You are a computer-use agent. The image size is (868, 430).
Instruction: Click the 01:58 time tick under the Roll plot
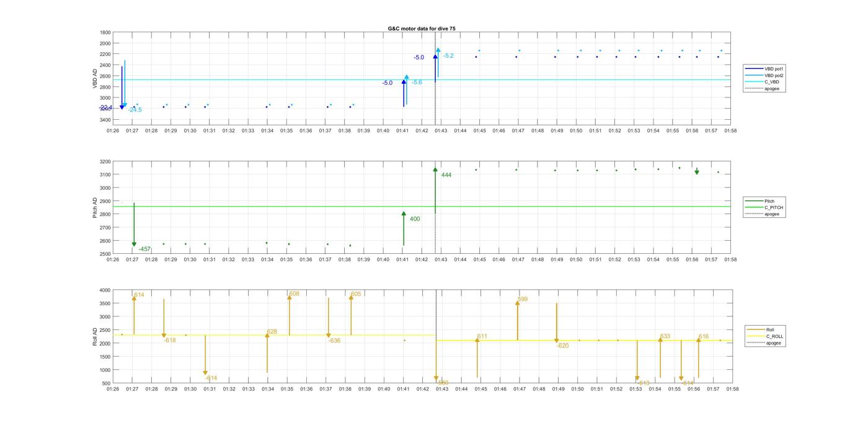pos(732,390)
